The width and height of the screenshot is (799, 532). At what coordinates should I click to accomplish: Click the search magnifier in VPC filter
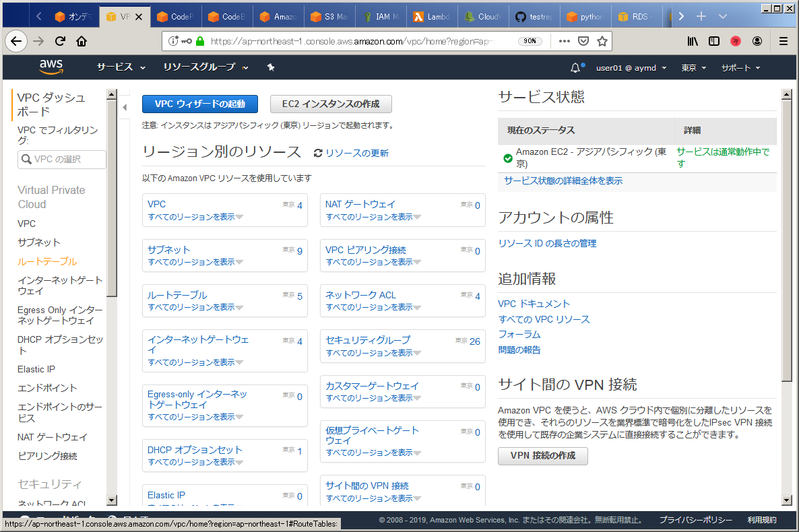[x=26, y=160]
